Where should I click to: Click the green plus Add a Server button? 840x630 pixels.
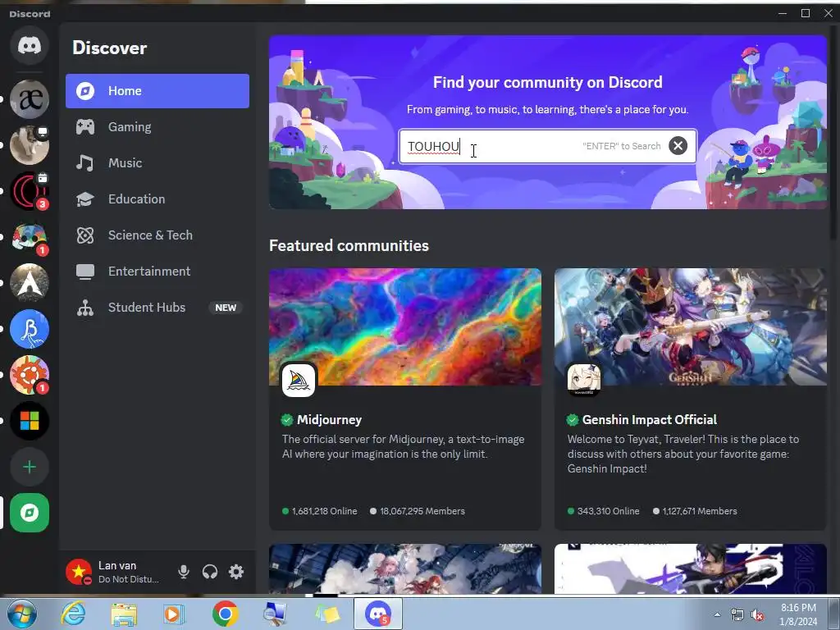(30, 467)
